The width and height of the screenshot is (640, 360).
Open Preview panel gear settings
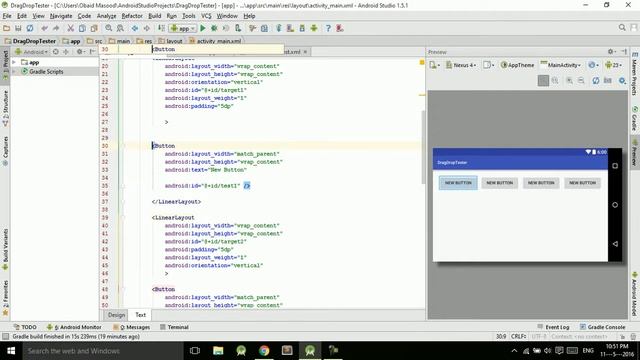coord(611,52)
